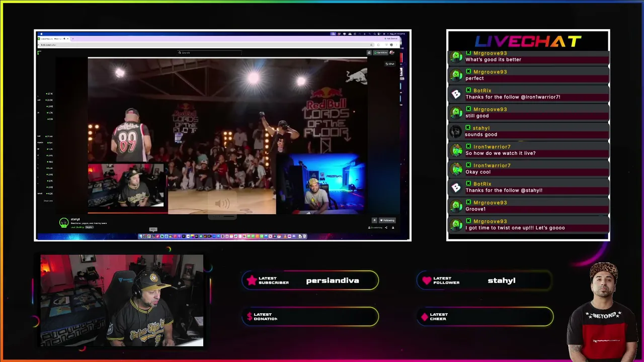Select the open Kick browser tab

[53, 39]
